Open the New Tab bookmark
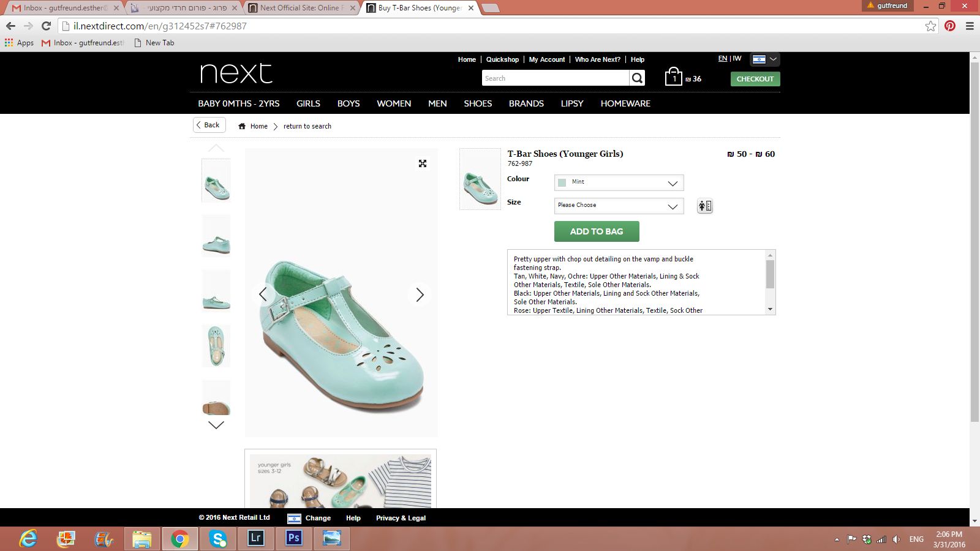Viewport: 980px width, 551px height. click(154, 43)
